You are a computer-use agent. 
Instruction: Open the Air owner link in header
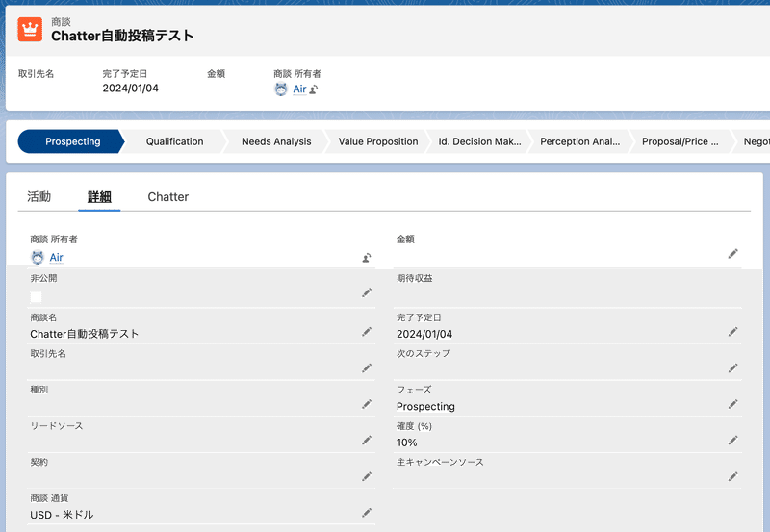299,89
